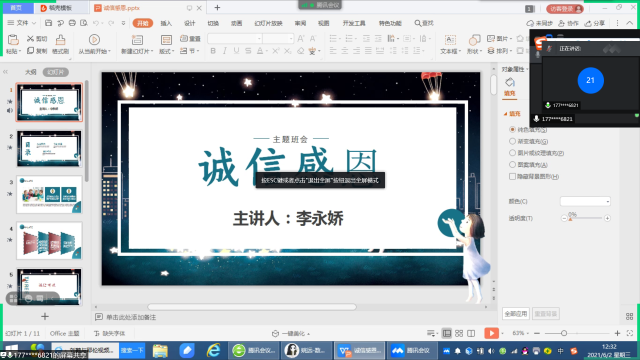
Task: Toggle Underline formatting
Action: pyautogui.click(x=236, y=51)
